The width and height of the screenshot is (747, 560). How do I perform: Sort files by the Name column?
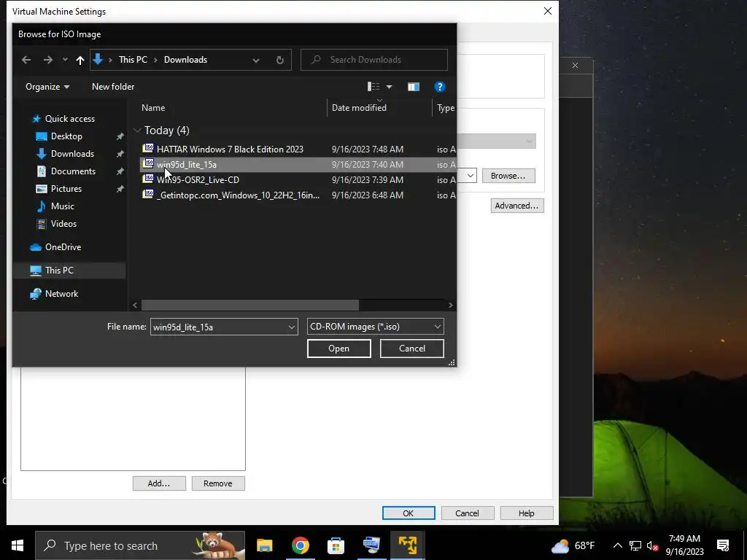click(x=153, y=108)
